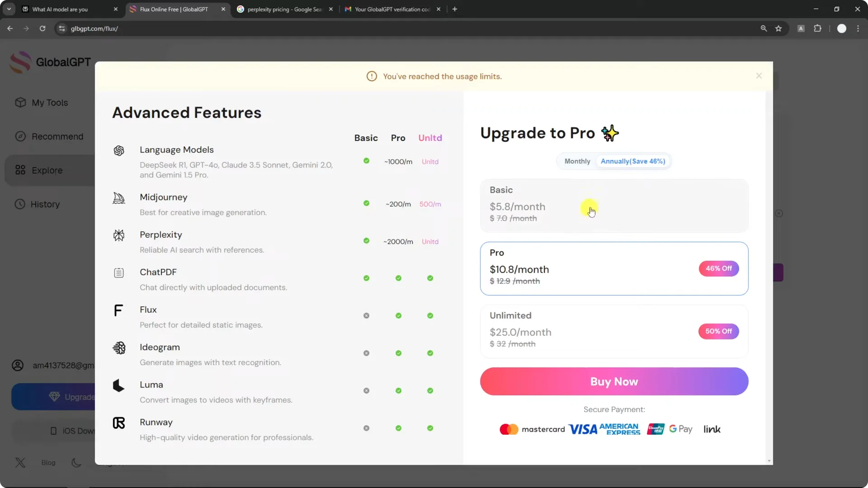Open the browser three-dot menu
This screenshot has height=488, width=868.
click(x=858, y=28)
